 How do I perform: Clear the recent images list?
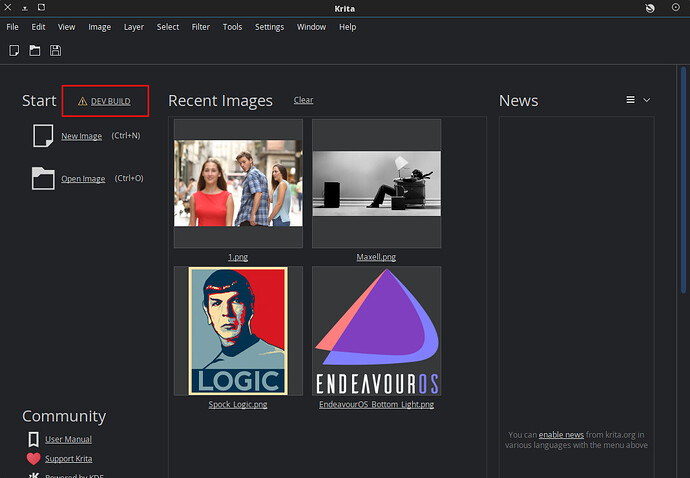tap(304, 100)
